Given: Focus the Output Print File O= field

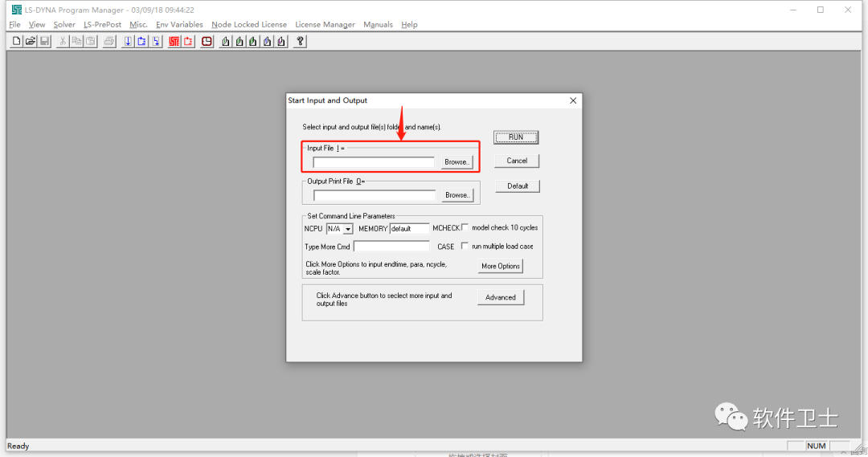Looking at the screenshot, I should point(375,195).
